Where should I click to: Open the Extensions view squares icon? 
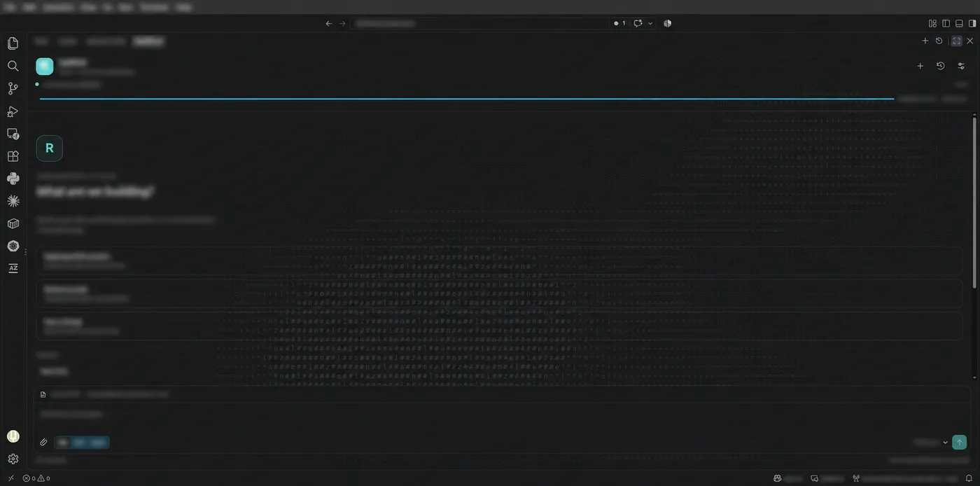(x=13, y=156)
